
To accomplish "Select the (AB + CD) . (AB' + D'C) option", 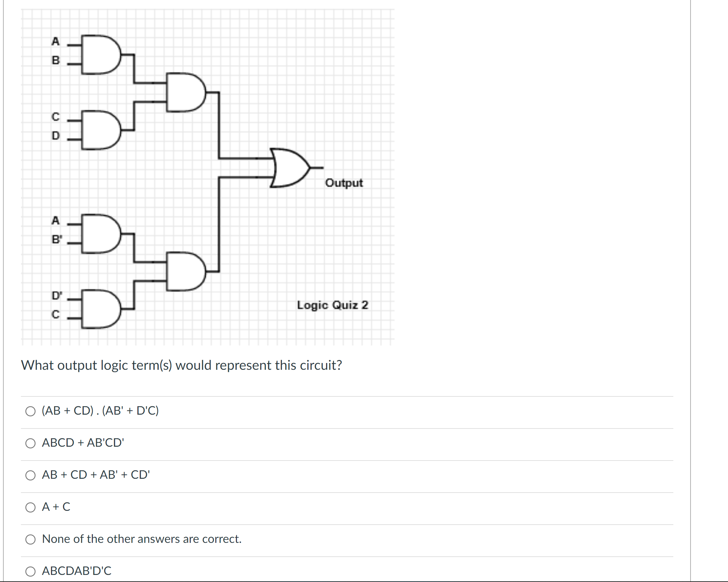I will click(31, 411).
